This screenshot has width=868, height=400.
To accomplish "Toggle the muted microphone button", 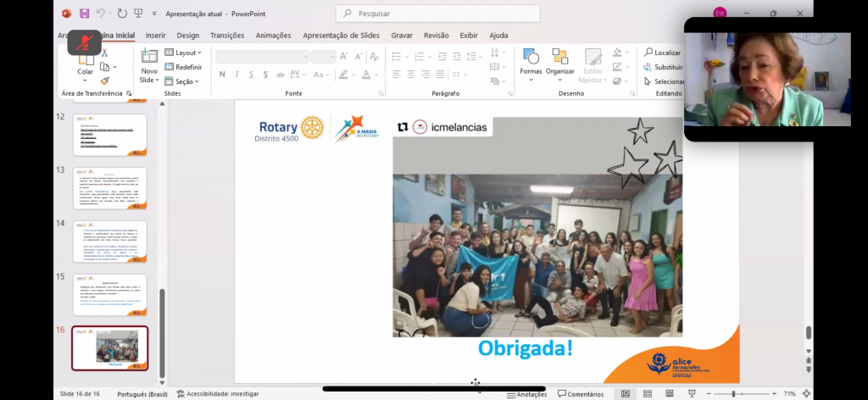I will pos(85,42).
